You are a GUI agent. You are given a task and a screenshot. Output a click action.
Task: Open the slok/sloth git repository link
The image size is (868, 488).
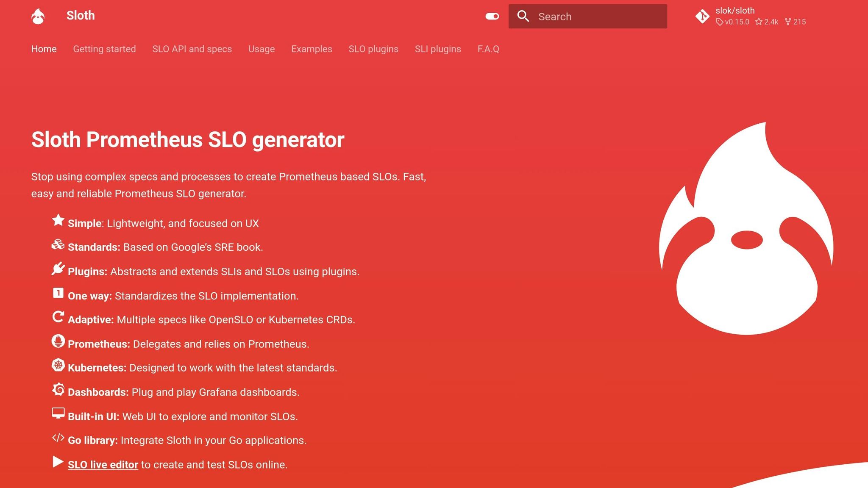pos(734,11)
